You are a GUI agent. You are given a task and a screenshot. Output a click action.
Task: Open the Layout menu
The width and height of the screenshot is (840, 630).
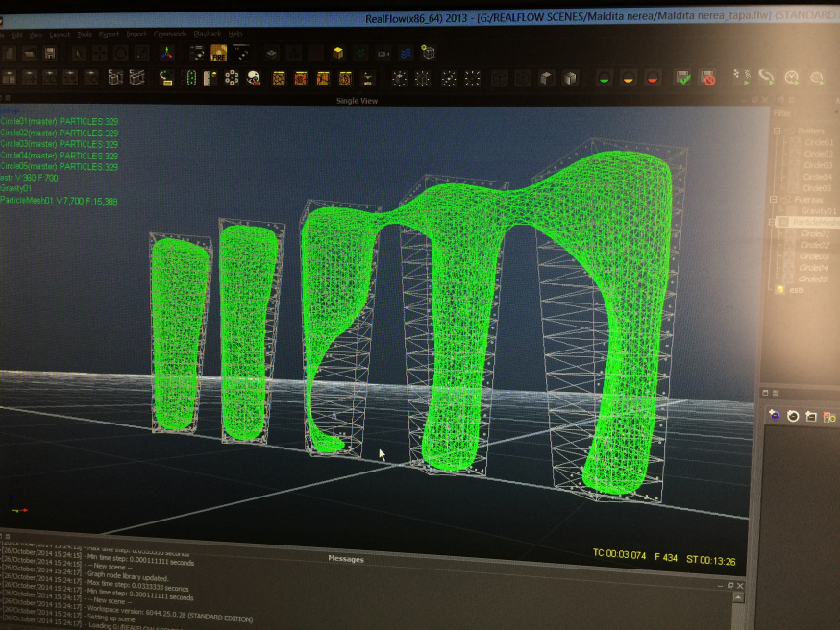tap(60, 34)
